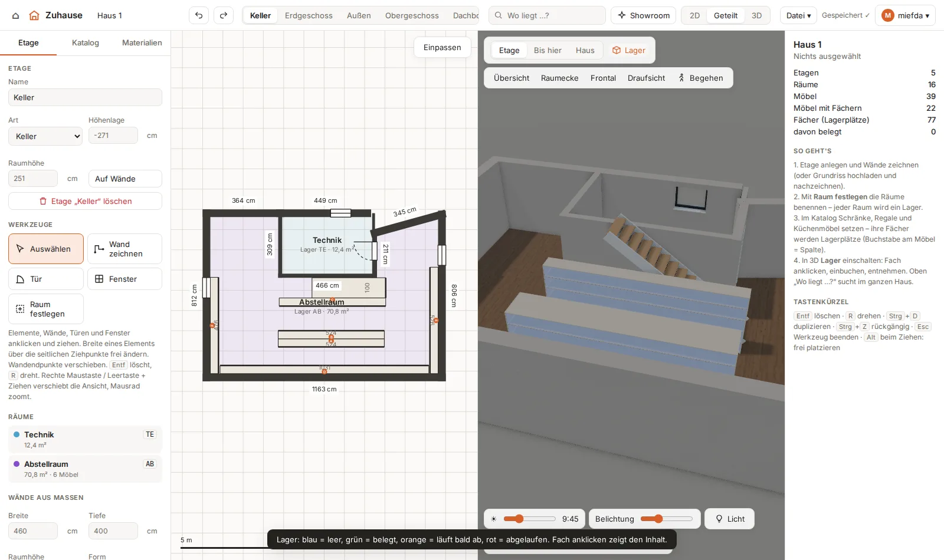
Task: Start the Begehen walk mode
Action: coord(700,78)
